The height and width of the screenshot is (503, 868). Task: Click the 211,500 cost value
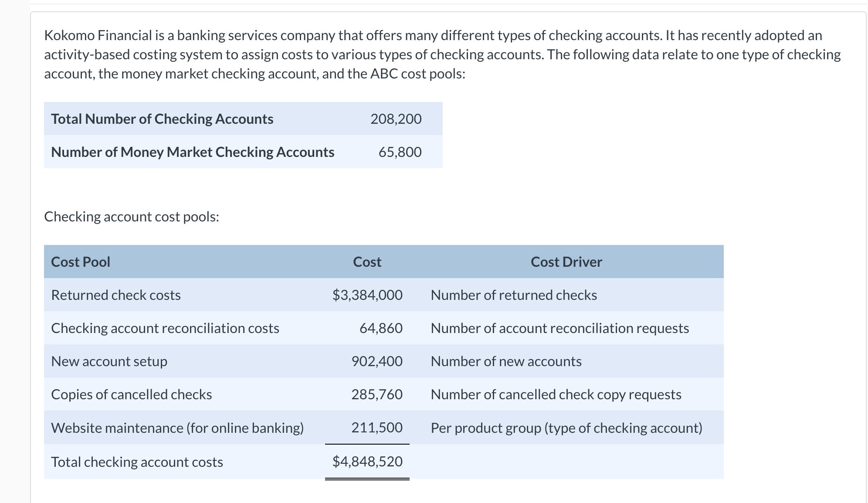coord(377,428)
